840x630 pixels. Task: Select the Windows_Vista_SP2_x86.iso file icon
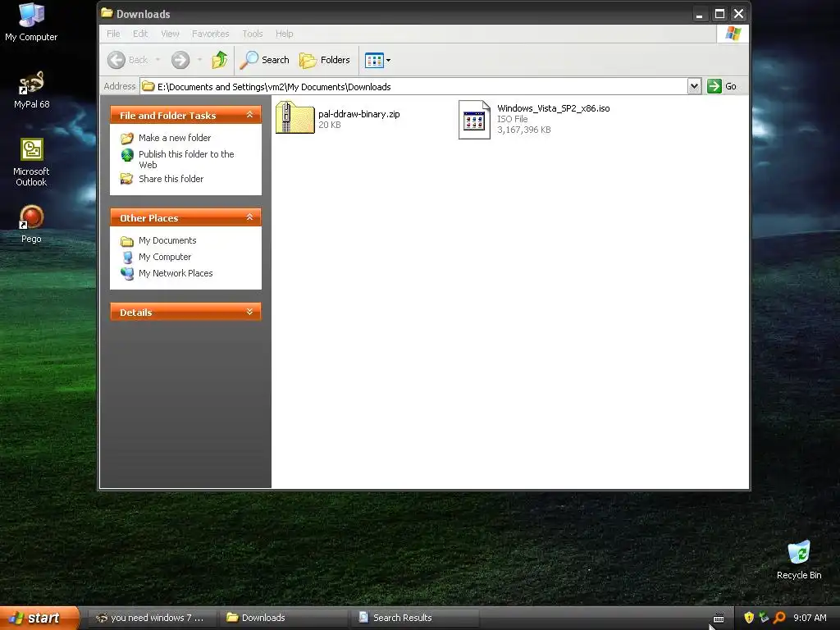[474, 120]
